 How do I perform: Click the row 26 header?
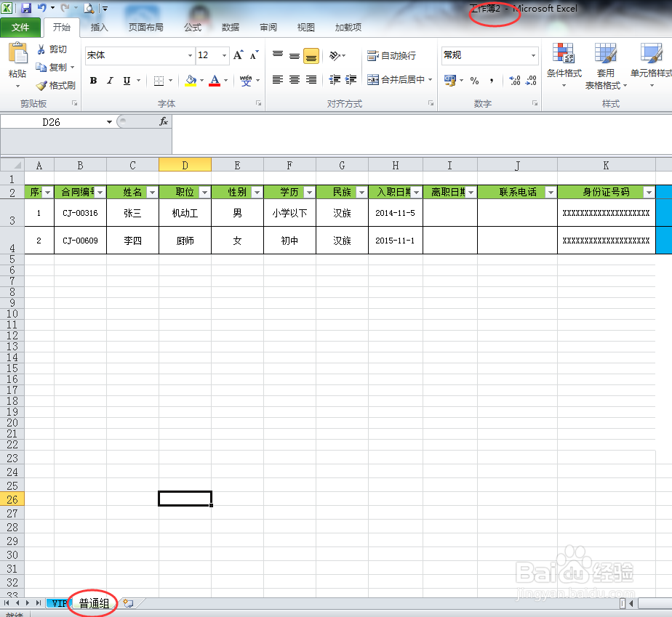[12, 499]
